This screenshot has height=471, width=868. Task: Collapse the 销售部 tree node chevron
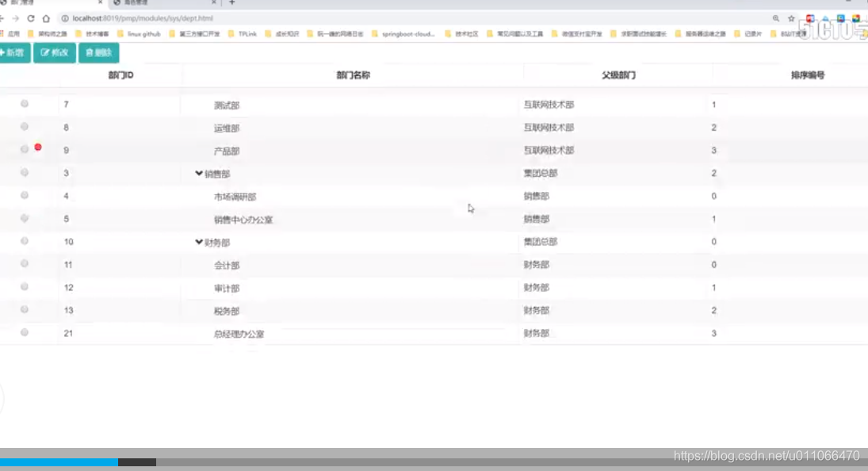pyautogui.click(x=199, y=173)
